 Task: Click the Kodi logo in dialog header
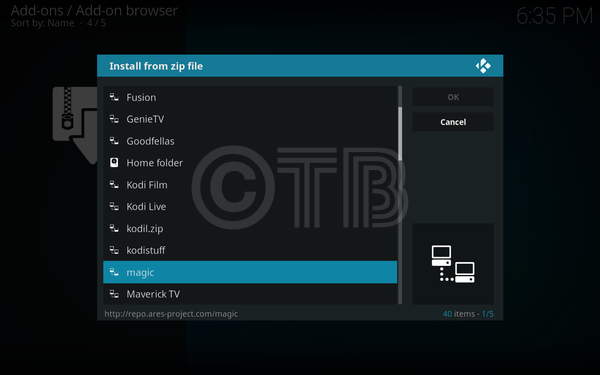(x=483, y=66)
